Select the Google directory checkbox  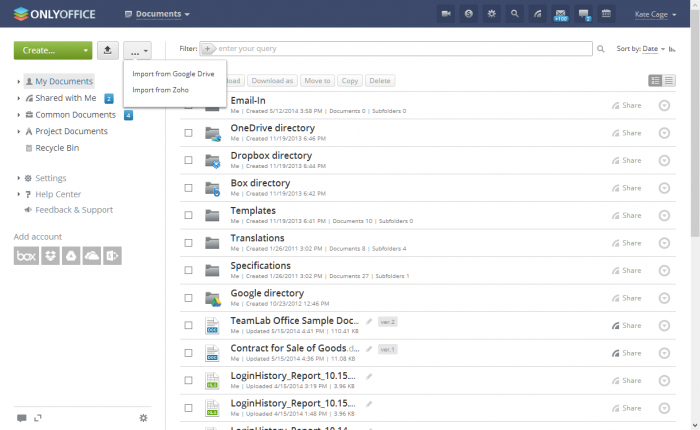[188, 297]
